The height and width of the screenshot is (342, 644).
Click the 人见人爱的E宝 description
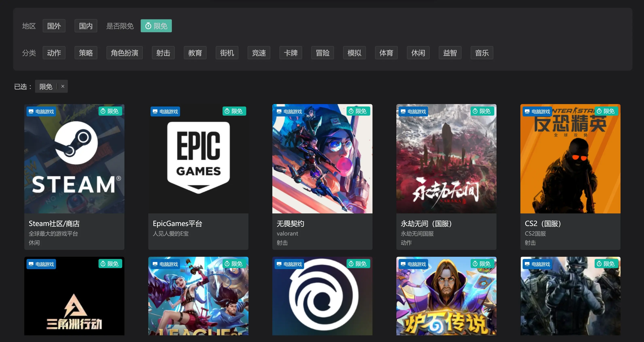click(x=171, y=233)
